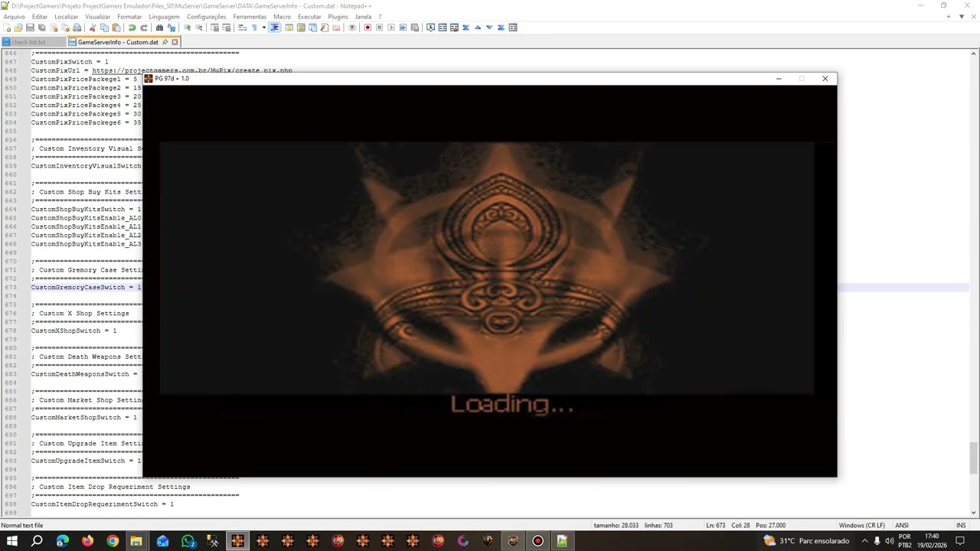The height and width of the screenshot is (551, 980).
Task: Add a new tab with the plus button
Action: 949,16
